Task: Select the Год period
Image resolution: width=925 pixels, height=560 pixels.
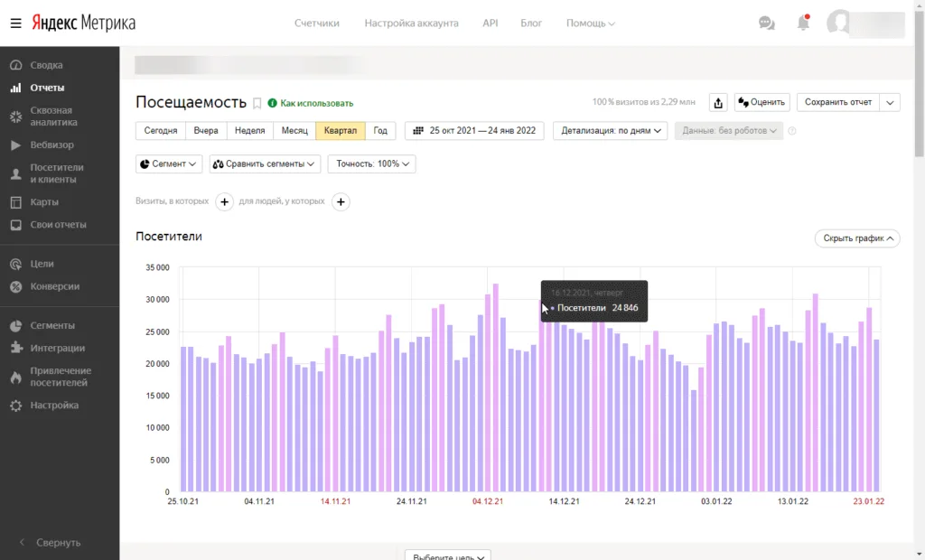Action: pyautogui.click(x=380, y=130)
